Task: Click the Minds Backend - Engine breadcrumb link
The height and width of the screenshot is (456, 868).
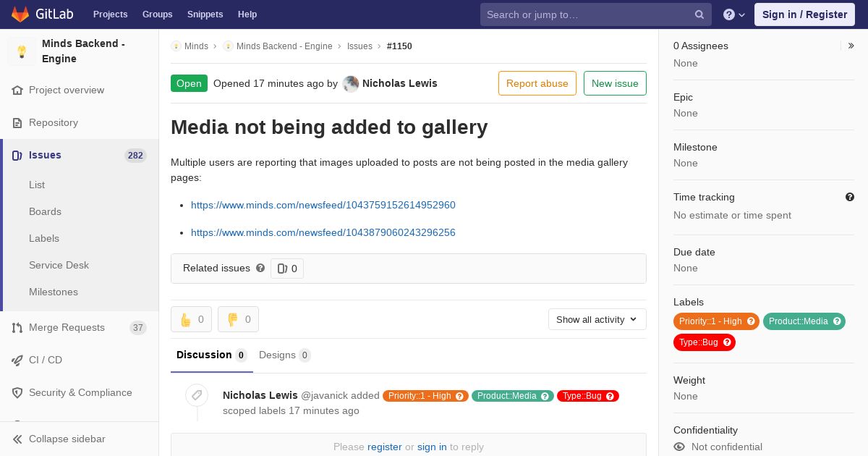Action: coord(284,46)
